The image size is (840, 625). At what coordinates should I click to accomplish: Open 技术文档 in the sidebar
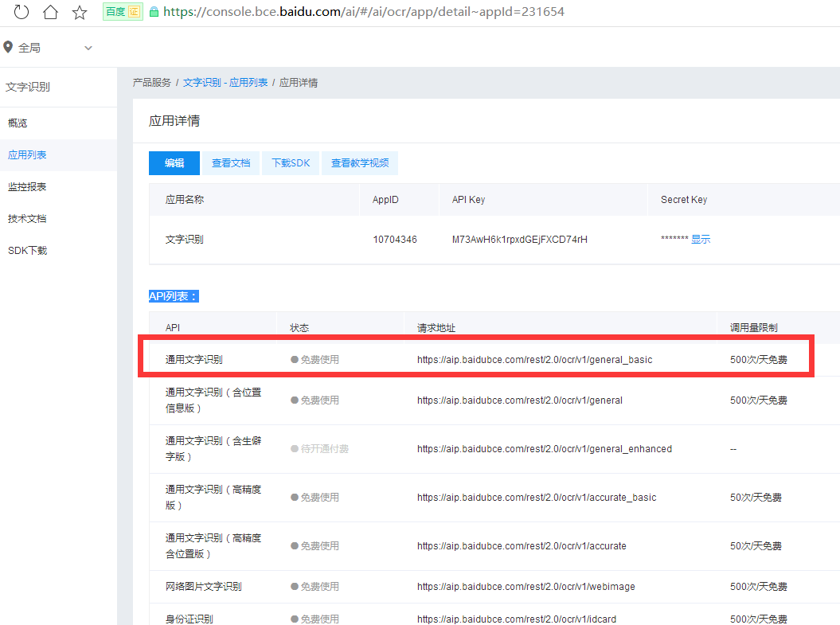pos(27,219)
